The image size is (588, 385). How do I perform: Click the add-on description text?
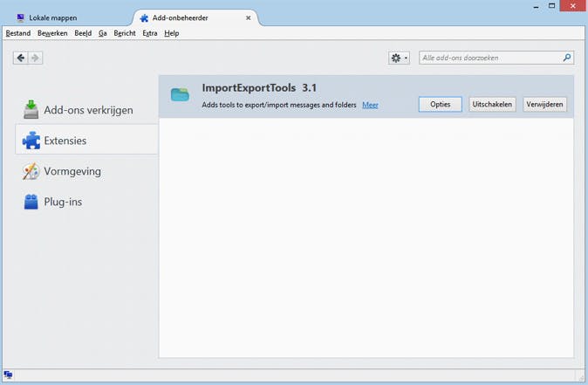pos(279,105)
